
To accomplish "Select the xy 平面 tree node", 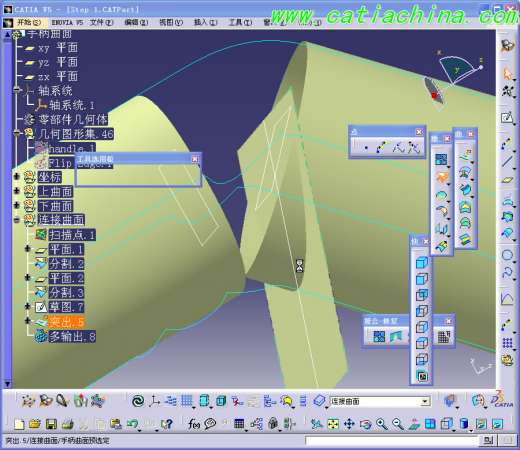I will (58, 48).
